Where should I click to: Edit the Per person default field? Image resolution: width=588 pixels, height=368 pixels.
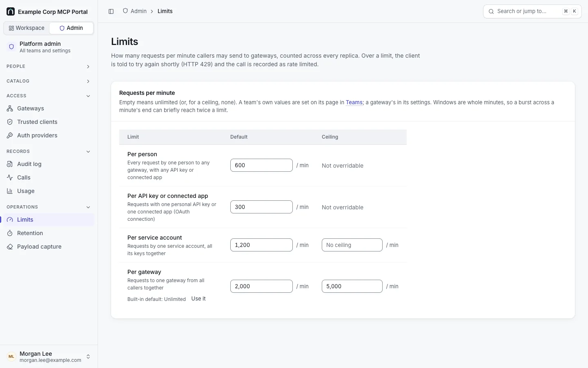point(261,165)
